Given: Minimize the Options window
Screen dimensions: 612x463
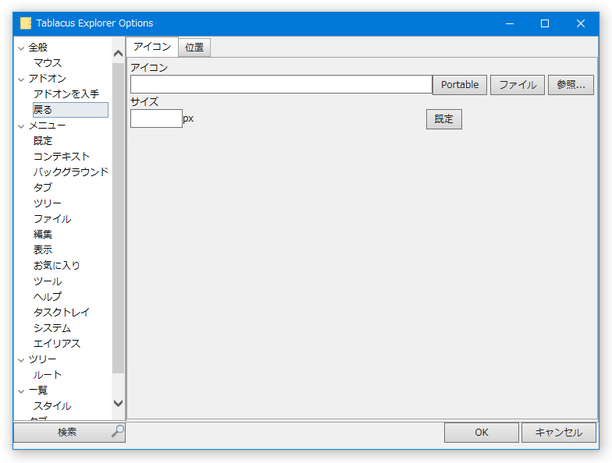Looking at the screenshot, I should (x=509, y=23).
